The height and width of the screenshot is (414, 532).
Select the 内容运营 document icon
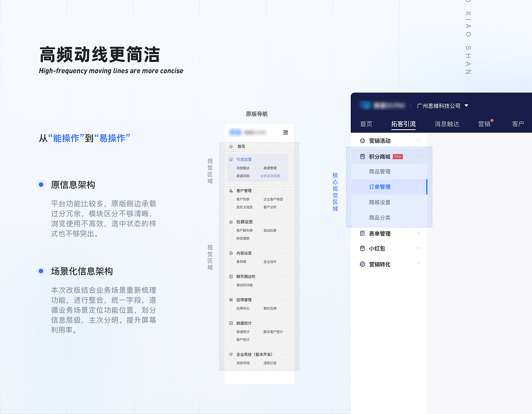click(231, 253)
